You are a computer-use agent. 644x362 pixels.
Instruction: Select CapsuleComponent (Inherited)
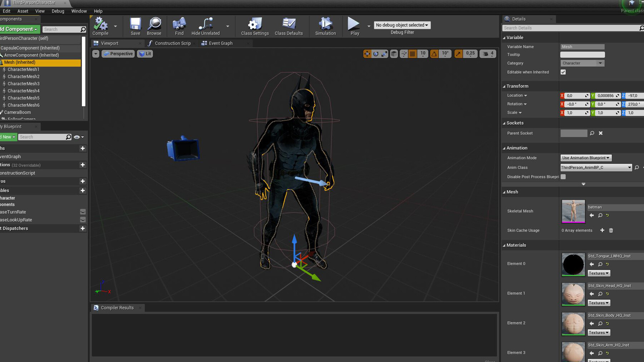30,48
